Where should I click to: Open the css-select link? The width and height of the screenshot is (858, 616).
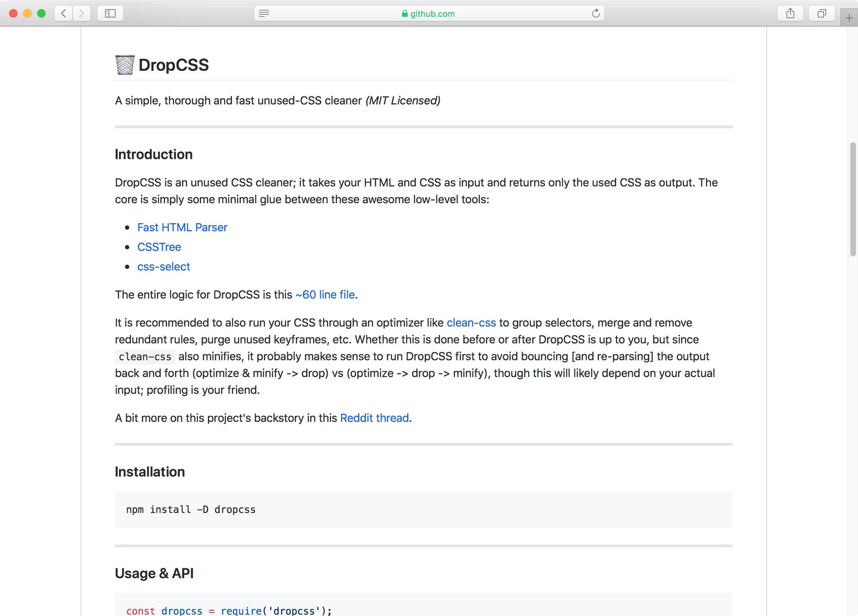click(164, 267)
